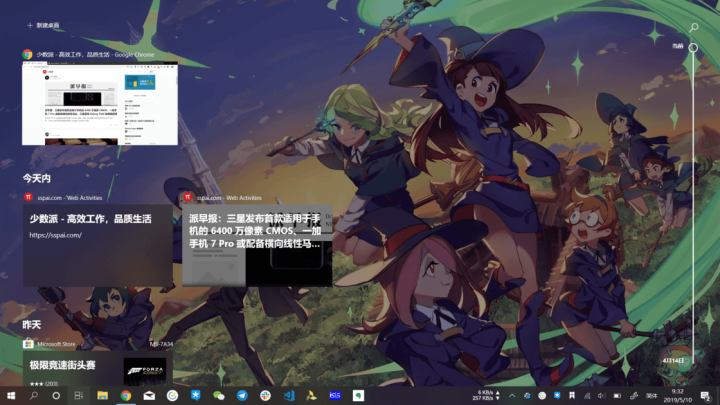Add a new desktop via 新建桌面
720x405 pixels.
[44, 25]
